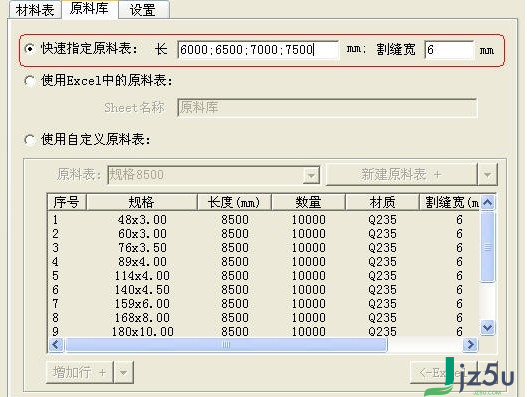Screen dimensions: 527x397
Task: Click the table scroll left arrow
Action: pos(56,345)
